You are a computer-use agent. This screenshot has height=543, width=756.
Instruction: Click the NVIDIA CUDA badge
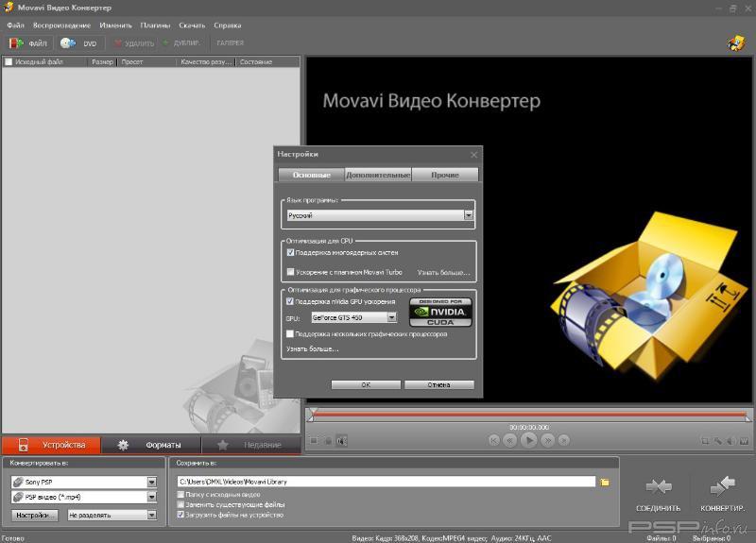(x=439, y=313)
